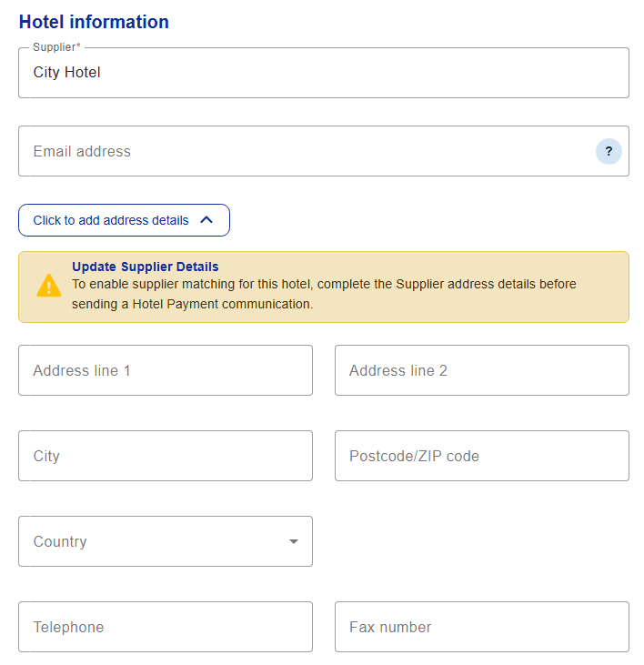Collapse address details with the chevron
The height and width of the screenshot is (665, 644).
[206, 219]
